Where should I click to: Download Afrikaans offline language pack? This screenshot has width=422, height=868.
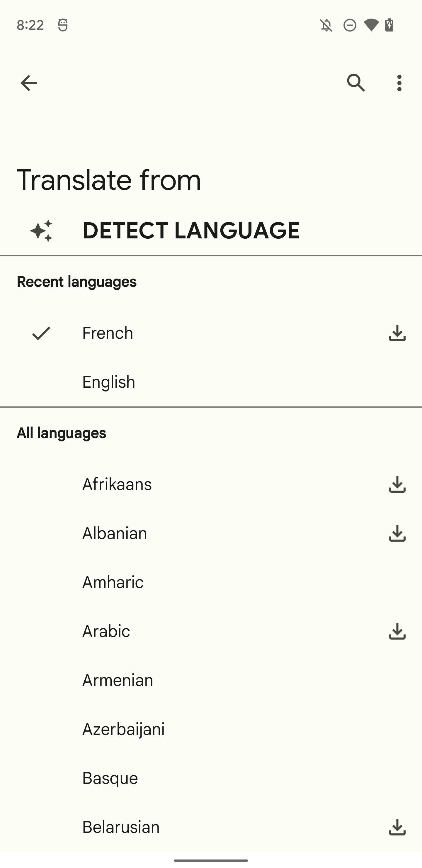(x=397, y=484)
